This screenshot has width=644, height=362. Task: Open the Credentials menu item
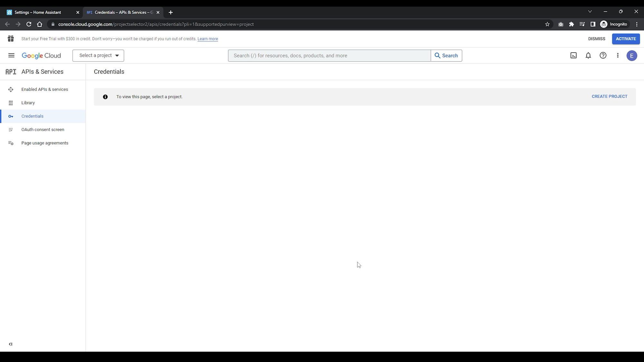(32, 116)
